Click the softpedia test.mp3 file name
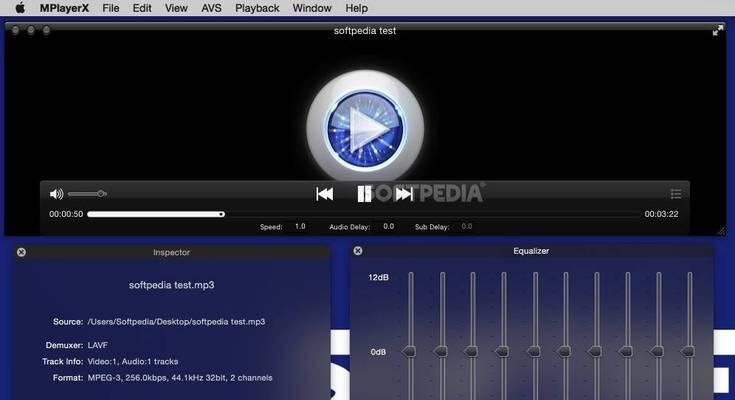This screenshot has height=400, width=735. [172, 285]
